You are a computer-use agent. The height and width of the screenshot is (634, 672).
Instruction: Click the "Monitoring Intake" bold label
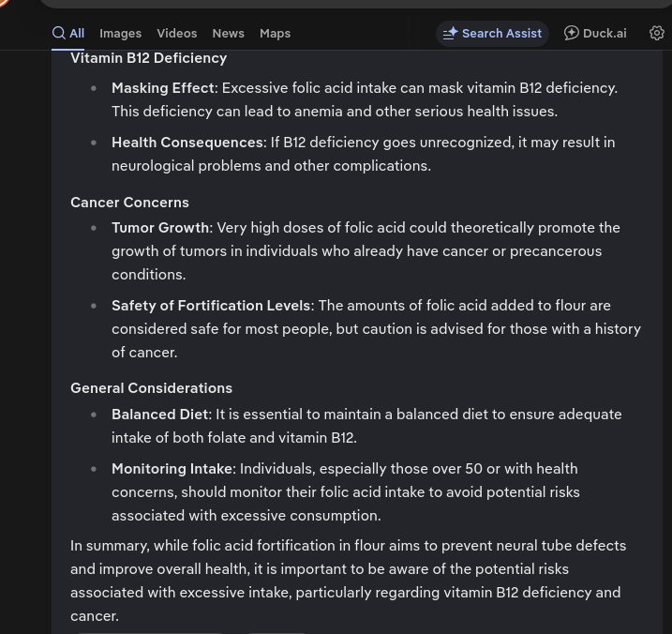(x=172, y=469)
